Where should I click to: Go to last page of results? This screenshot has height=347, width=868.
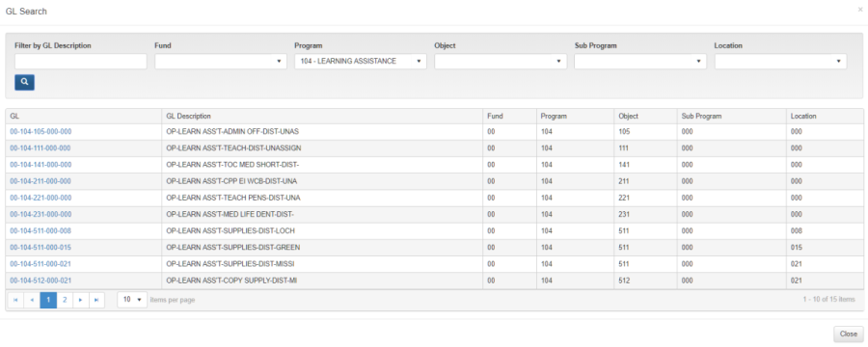96,300
